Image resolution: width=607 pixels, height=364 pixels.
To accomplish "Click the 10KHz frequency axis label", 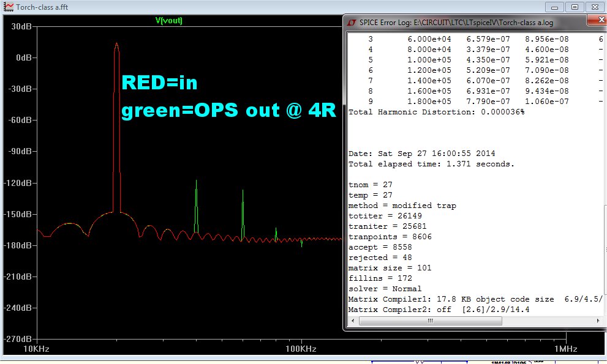I will click(x=36, y=349).
